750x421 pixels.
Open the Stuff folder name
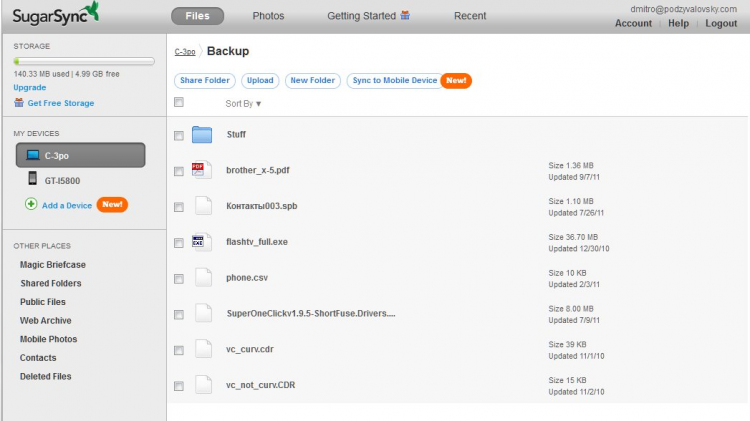tap(236, 134)
